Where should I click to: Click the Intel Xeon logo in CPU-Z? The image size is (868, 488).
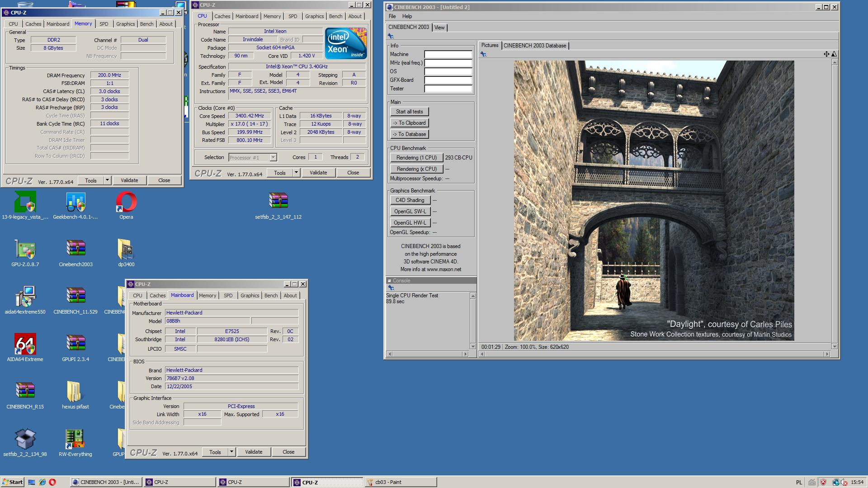click(x=346, y=43)
